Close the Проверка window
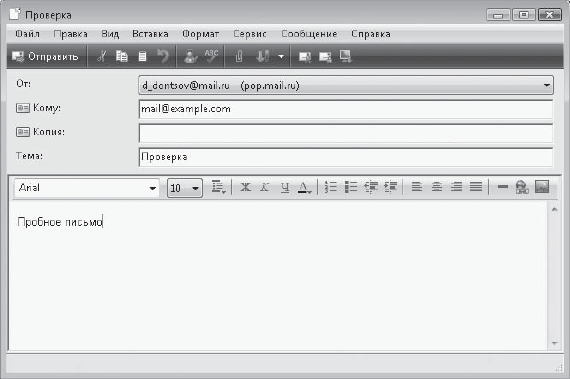 550,15
